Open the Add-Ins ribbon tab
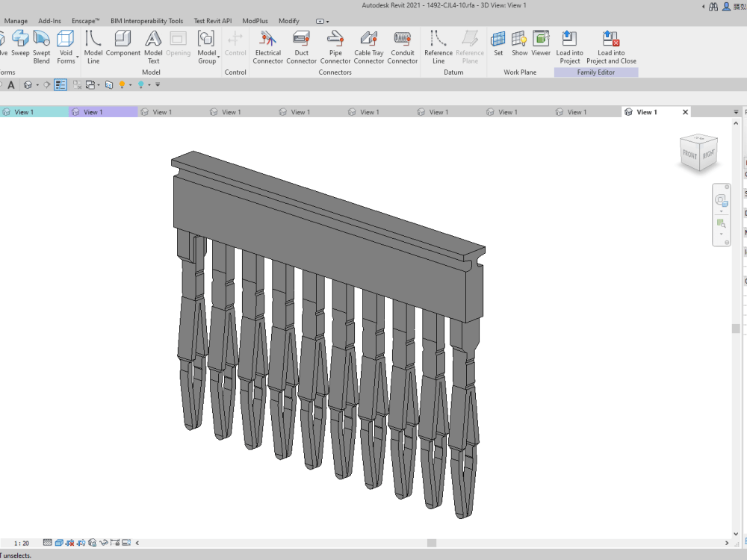Viewport: 747px width, 560px height. click(49, 20)
